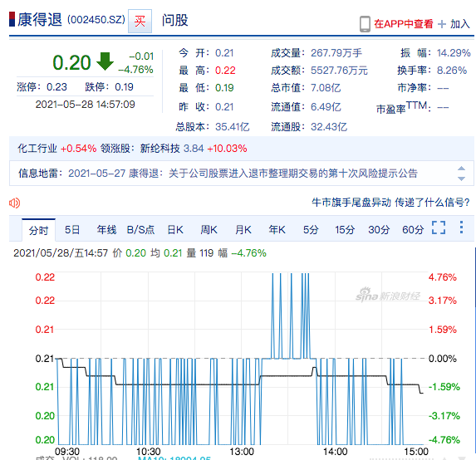This screenshot has width=476, height=460.
Task: Click the 总股本 35.41亿 value
Action: coord(233,127)
